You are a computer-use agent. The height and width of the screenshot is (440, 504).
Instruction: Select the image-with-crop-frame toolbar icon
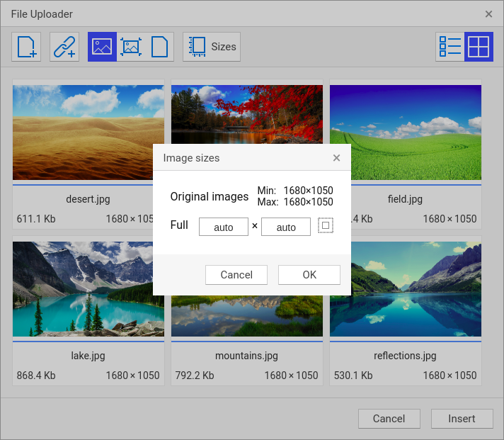(131, 47)
